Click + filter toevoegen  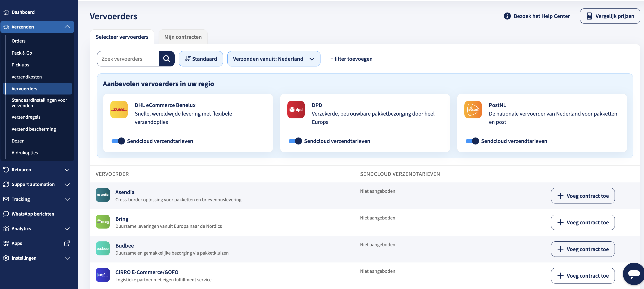[351, 59]
